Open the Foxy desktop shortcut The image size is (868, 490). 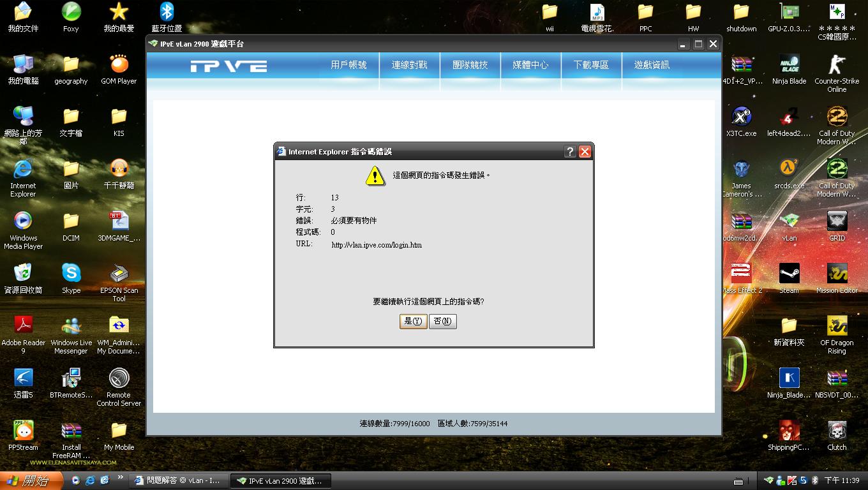tap(71, 17)
